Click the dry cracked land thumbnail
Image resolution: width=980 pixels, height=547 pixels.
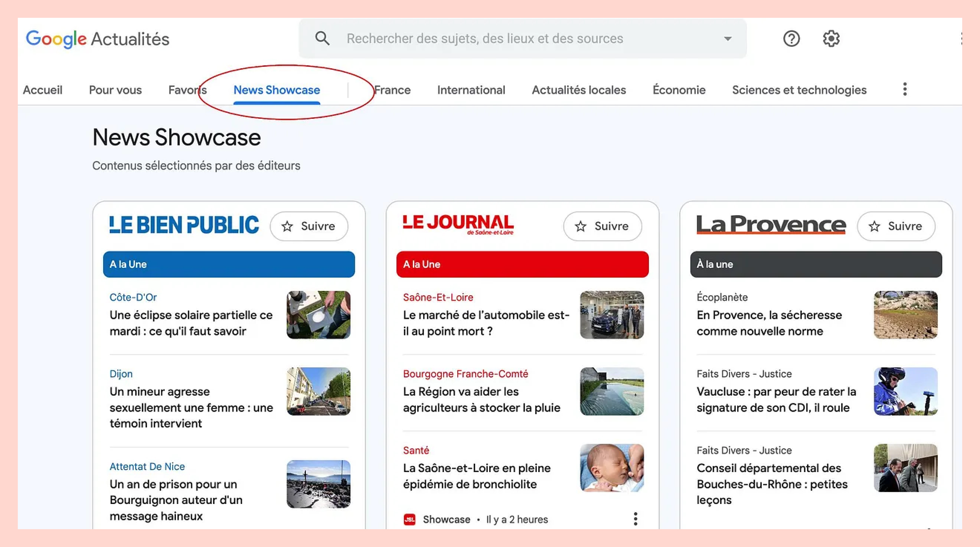pos(905,315)
